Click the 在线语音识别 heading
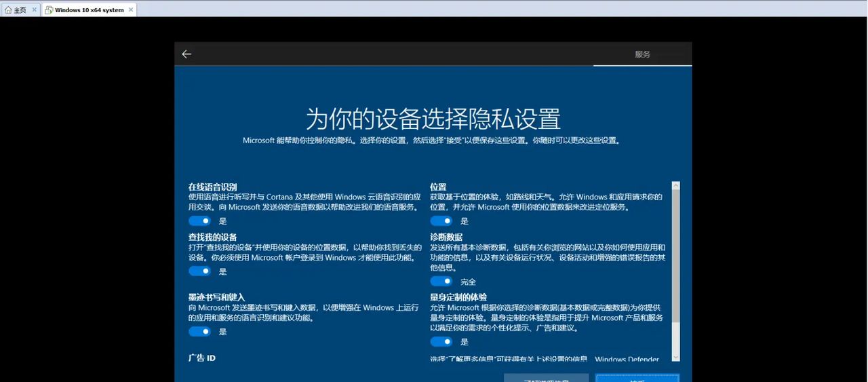 pos(212,187)
